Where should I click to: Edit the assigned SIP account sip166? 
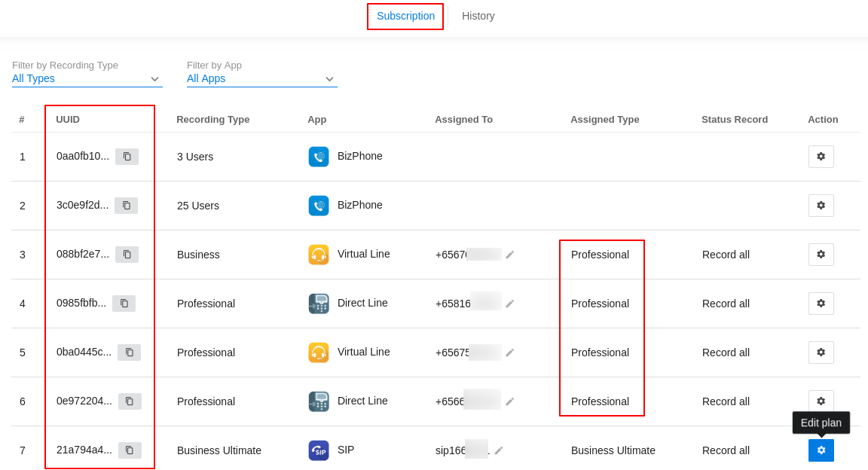point(499,450)
